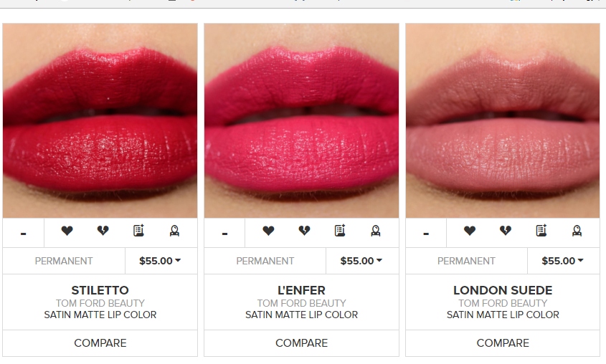Click award ribbon icon under London Suede
The image size is (606, 364).
tap(577, 231)
